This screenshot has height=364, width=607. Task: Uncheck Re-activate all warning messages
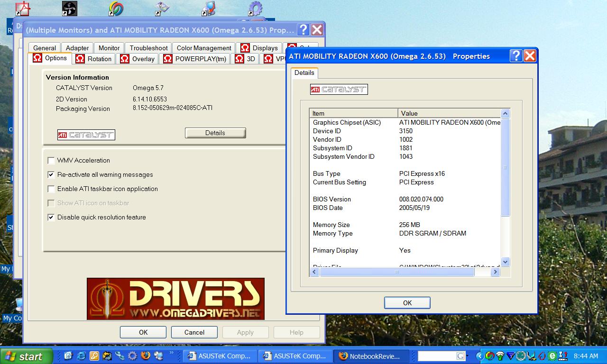tap(51, 174)
